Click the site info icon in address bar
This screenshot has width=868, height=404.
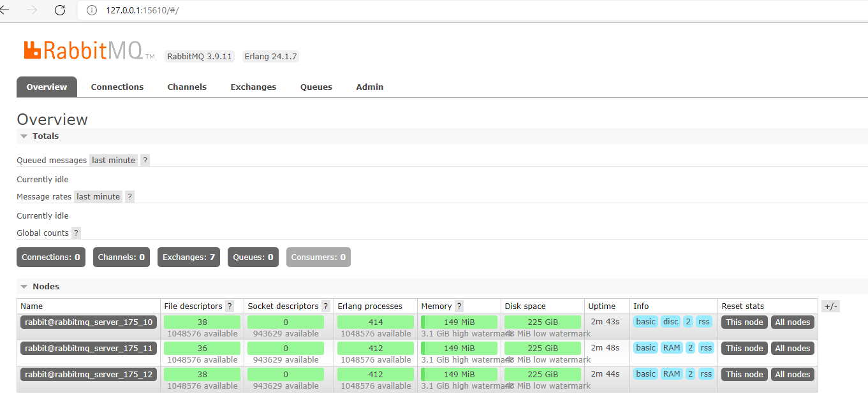pos(91,10)
